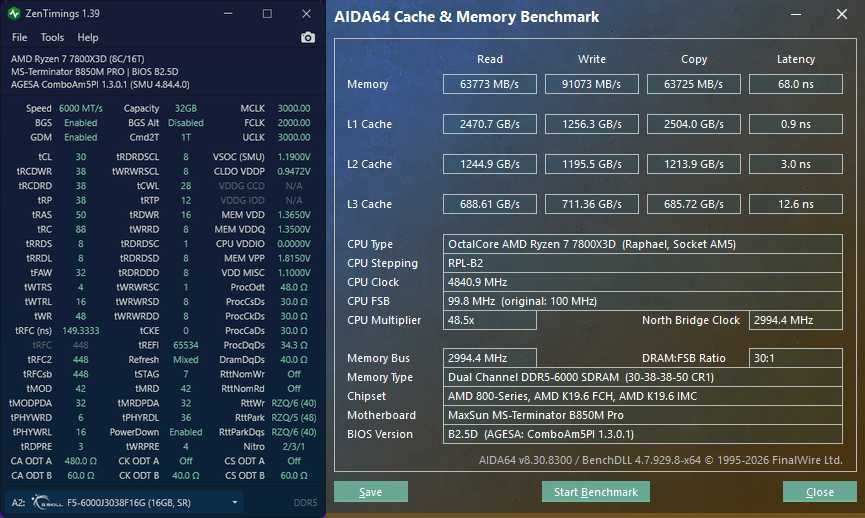Click the tREFI value 65534
865x518 pixels.
pyautogui.click(x=186, y=345)
